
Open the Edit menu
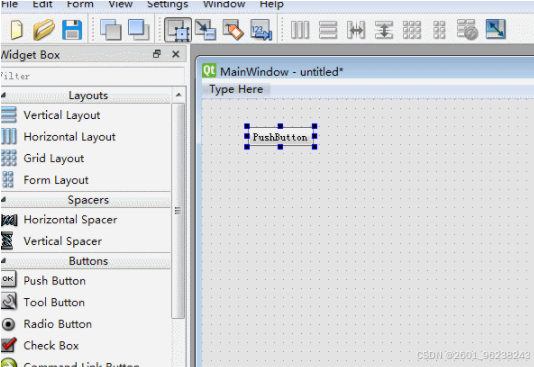point(42,4)
